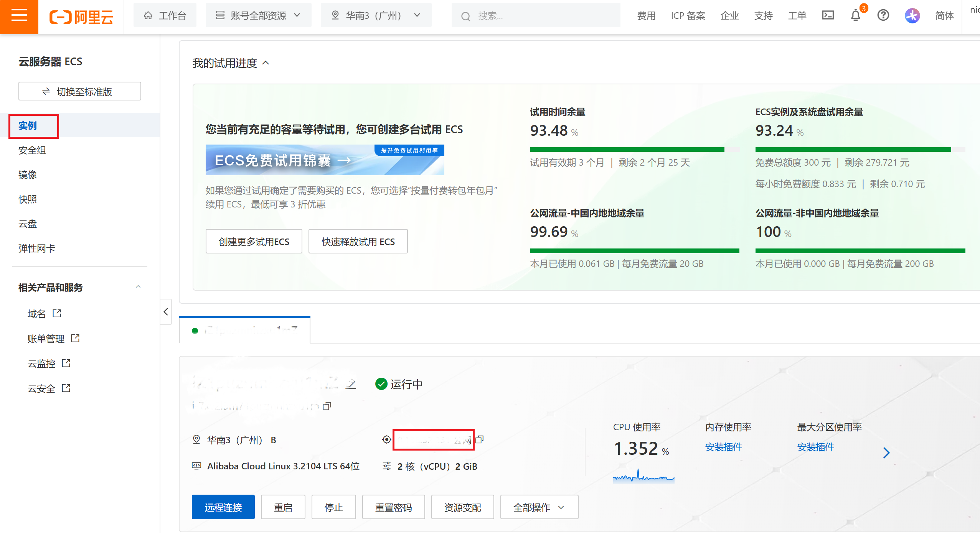Go to 工作台 workbench

[x=165, y=15]
